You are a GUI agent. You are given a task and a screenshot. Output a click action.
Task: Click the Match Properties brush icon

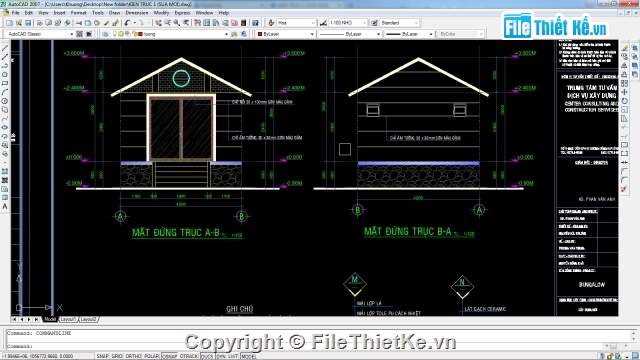pyautogui.click(x=107, y=23)
